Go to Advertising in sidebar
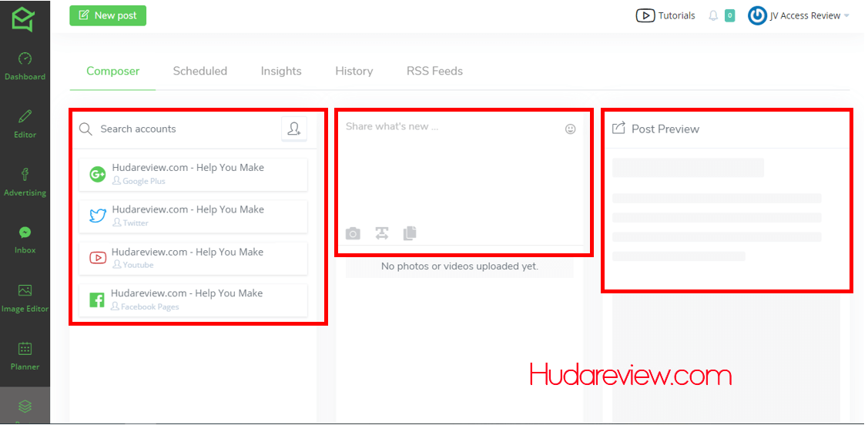868x425 pixels. pos(25,181)
